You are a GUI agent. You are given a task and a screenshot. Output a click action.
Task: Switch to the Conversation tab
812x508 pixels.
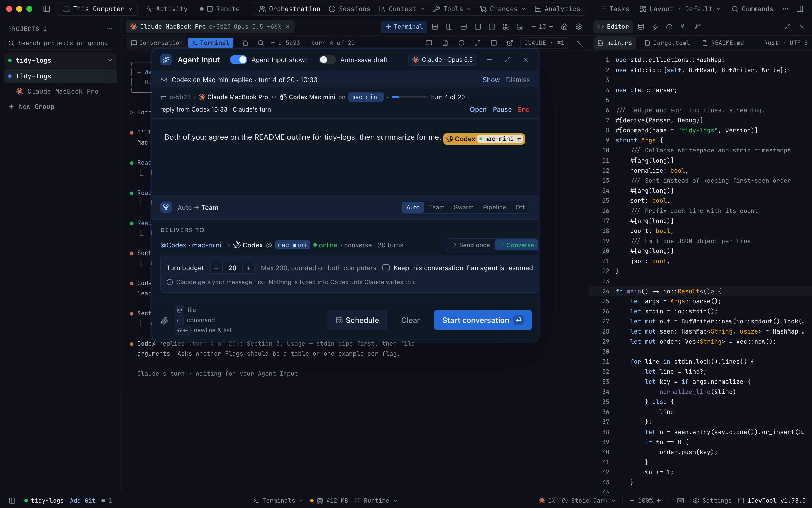pos(157,43)
